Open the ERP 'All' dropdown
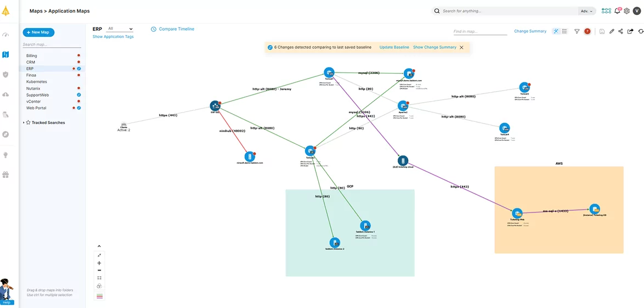Image resolution: width=644 pixels, height=308 pixels. pyautogui.click(x=120, y=29)
